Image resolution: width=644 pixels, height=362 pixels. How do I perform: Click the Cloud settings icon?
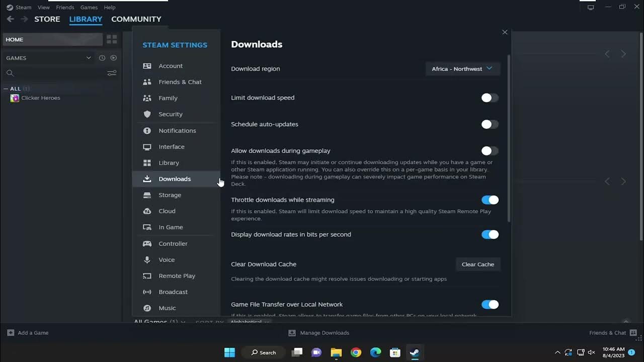147,211
